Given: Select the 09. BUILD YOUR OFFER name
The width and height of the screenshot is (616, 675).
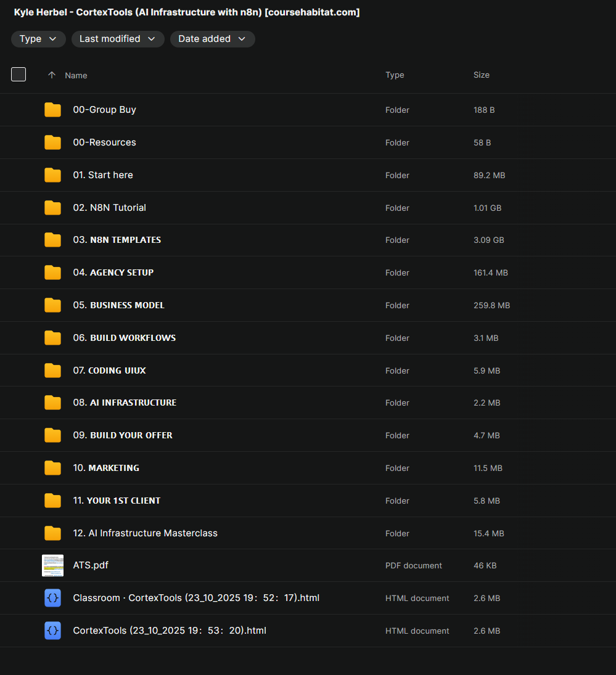Looking at the screenshot, I should coord(123,435).
